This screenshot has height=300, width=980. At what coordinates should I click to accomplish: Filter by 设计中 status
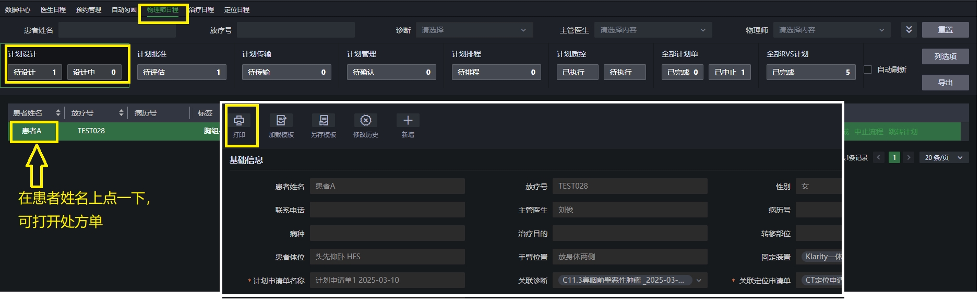coord(94,72)
